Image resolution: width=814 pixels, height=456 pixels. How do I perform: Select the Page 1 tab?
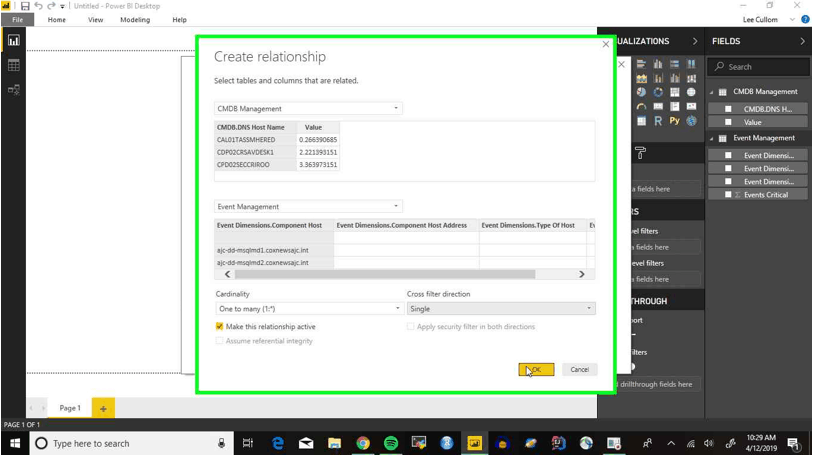click(70, 408)
